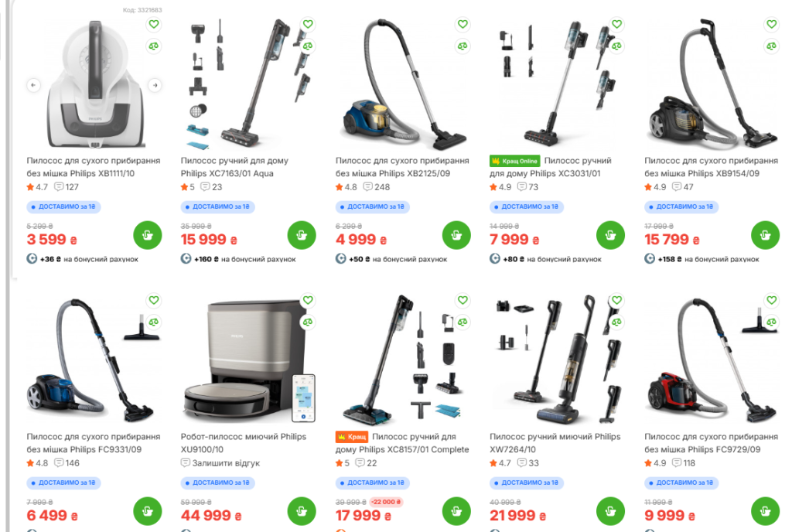Add robot vacuum XU9100/10 to cart
Viewport: 792px width, 532px height.
[302, 511]
